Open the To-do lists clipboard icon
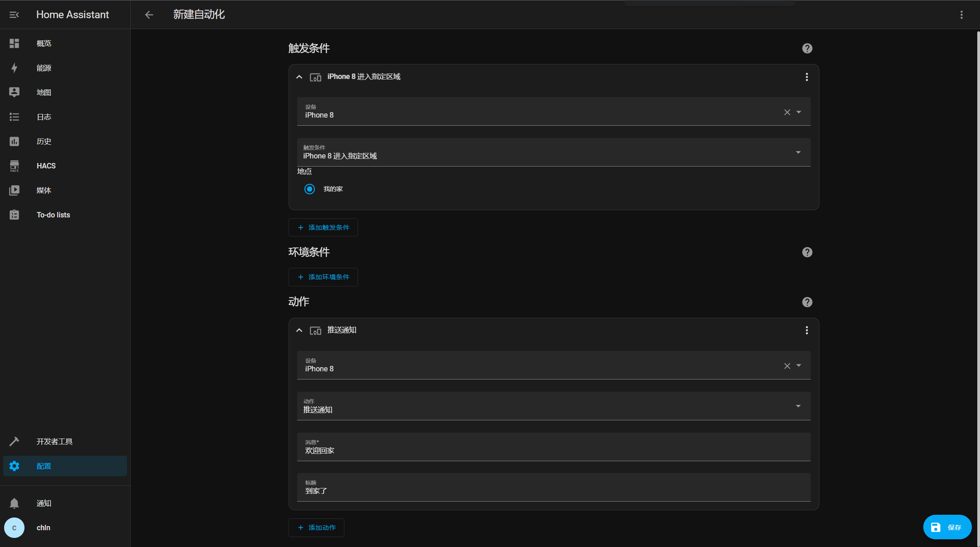The width and height of the screenshot is (980, 547). (14, 215)
